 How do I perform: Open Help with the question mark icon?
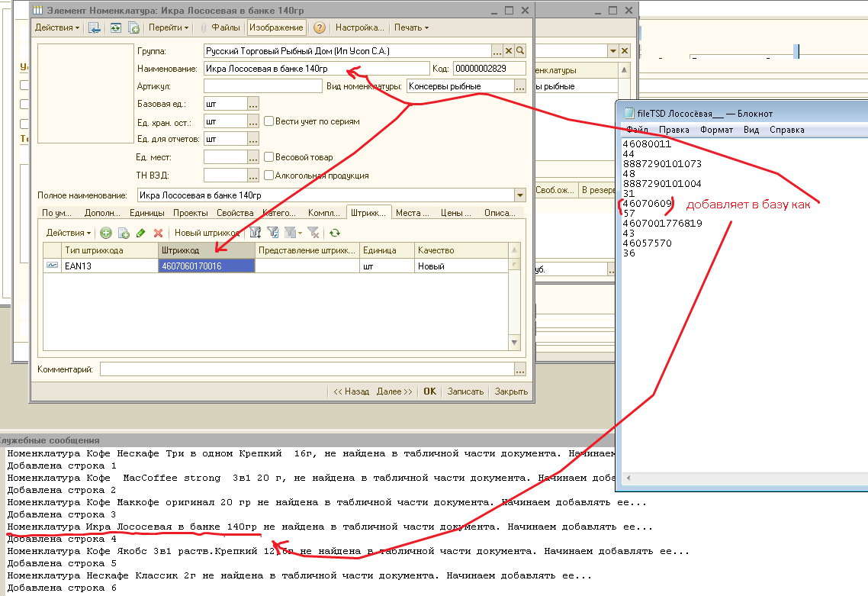pyautogui.click(x=320, y=27)
